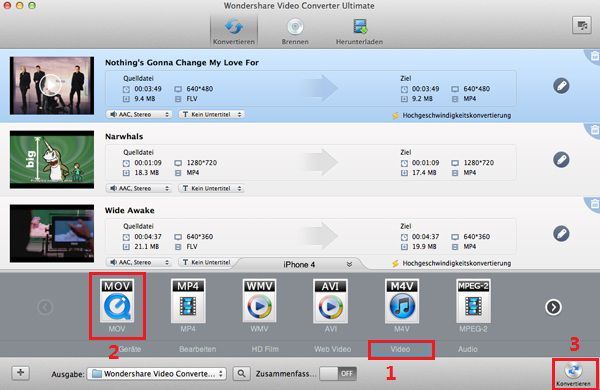600x390 pixels.
Task: Click the macOS green zoom window button
Action: (32, 5)
